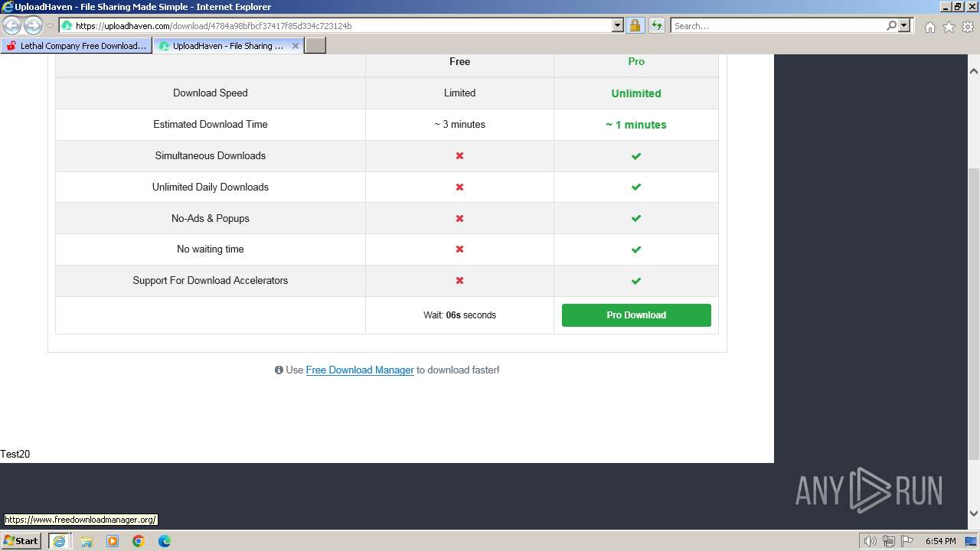Click red X for Unlimited Daily Downloads
Viewport: 980px width, 551px height.
(459, 187)
